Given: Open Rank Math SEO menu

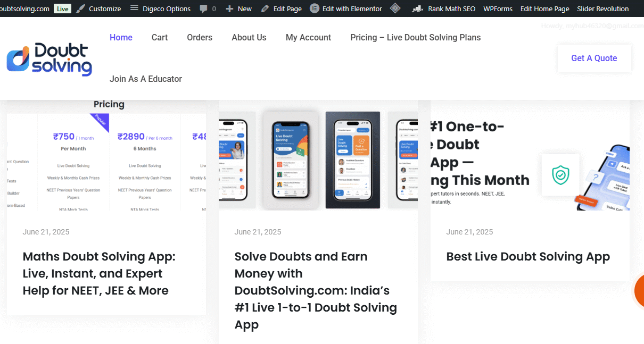Looking at the screenshot, I should [x=451, y=9].
